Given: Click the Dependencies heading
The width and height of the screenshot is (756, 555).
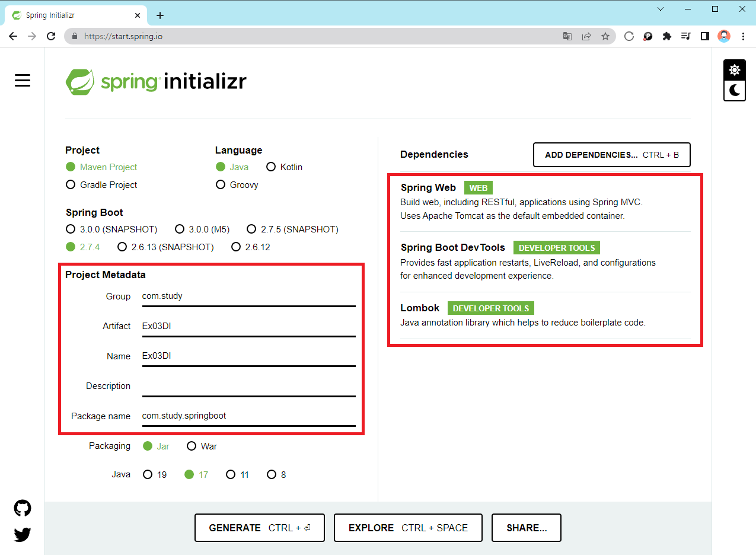Looking at the screenshot, I should (x=434, y=154).
